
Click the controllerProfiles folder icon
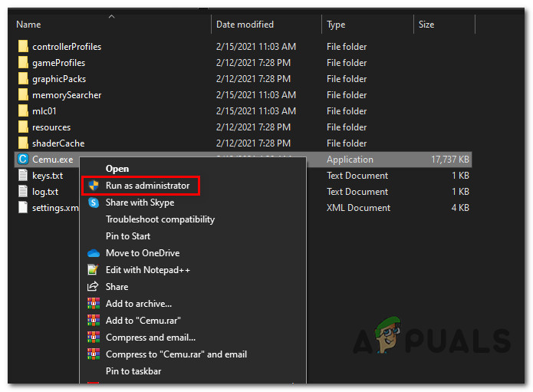(x=23, y=46)
